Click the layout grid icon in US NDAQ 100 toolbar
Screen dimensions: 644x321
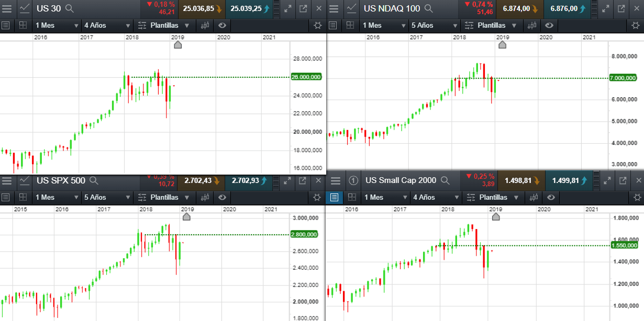pos(350,25)
